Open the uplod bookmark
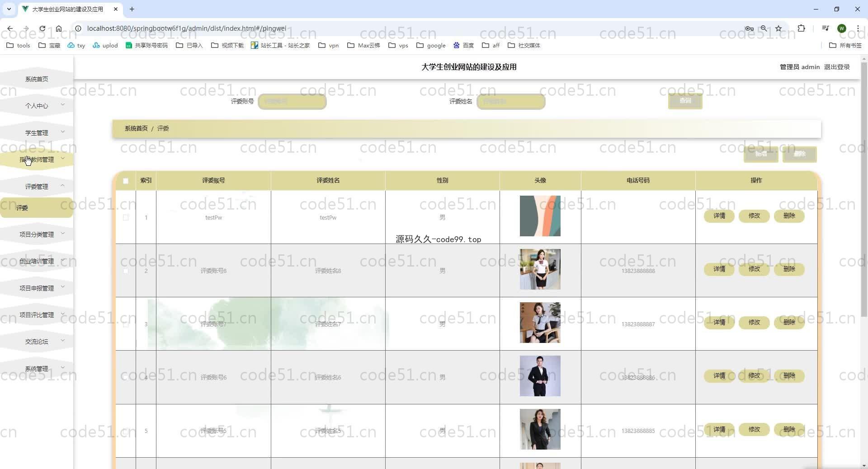The image size is (868, 469). pyautogui.click(x=105, y=45)
